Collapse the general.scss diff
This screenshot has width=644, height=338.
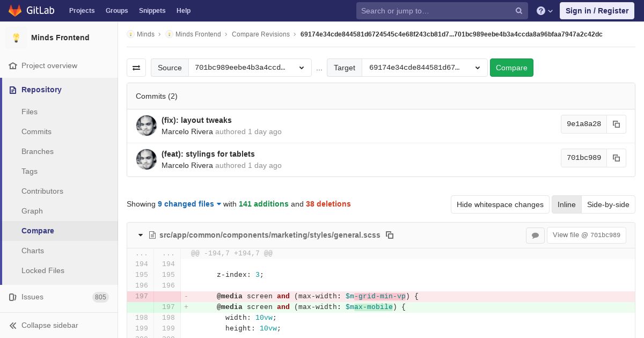point(141,235)
